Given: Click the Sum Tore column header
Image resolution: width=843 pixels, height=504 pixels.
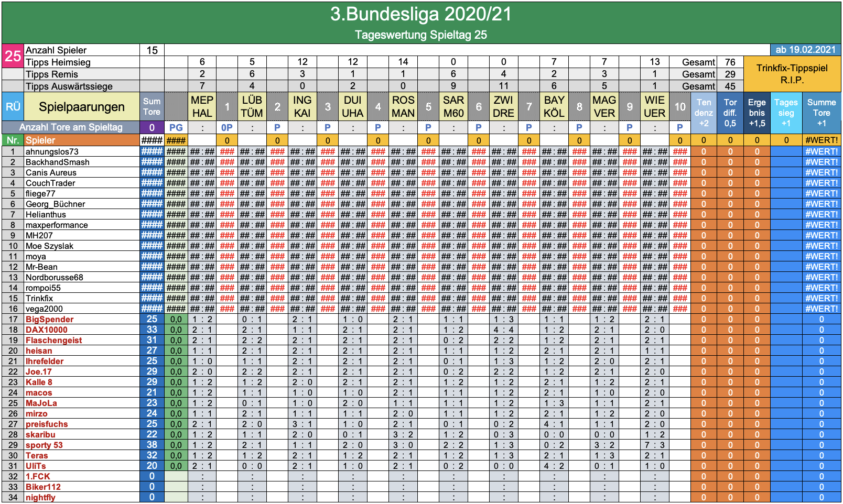Looking at the screenshot, I should (x=152, y=107).
